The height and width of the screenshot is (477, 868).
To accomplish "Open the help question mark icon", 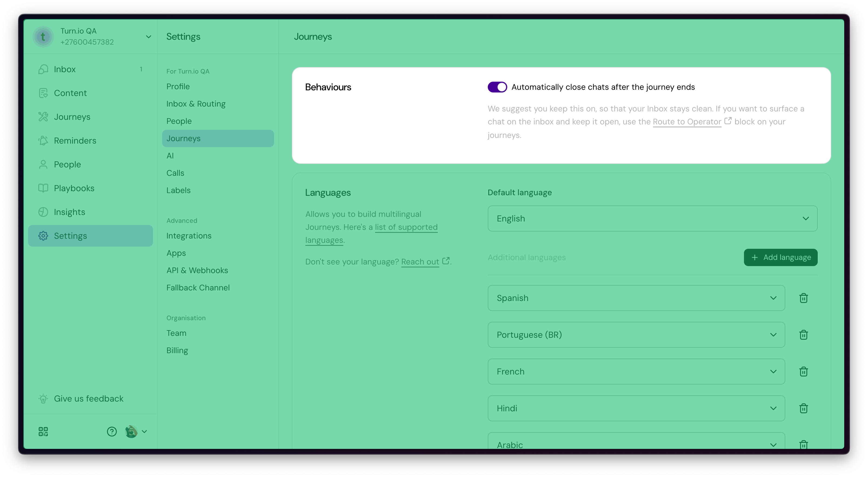I will tap(112, 432).
